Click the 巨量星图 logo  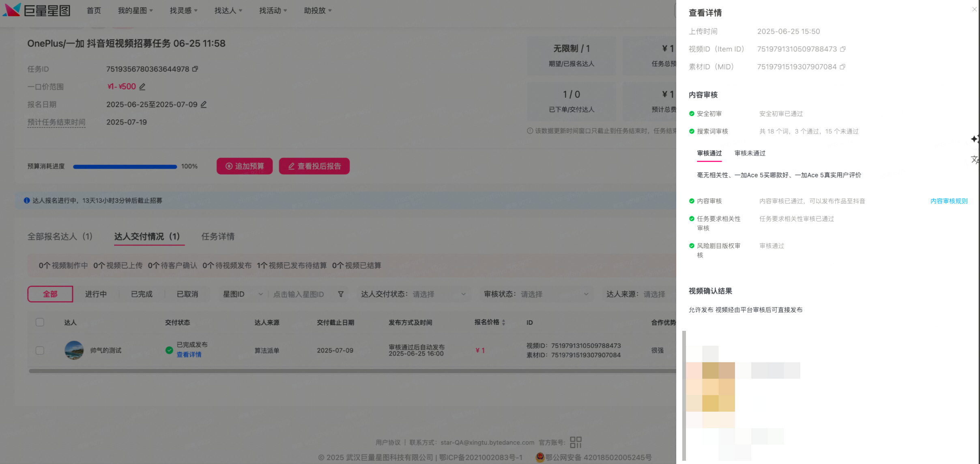(x=37, y=10)
